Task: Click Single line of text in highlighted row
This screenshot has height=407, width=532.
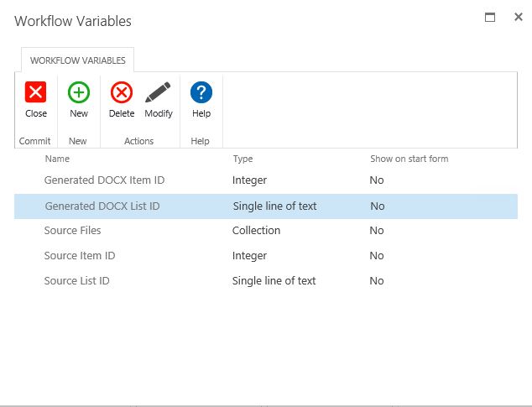Action: click(274, 206)
